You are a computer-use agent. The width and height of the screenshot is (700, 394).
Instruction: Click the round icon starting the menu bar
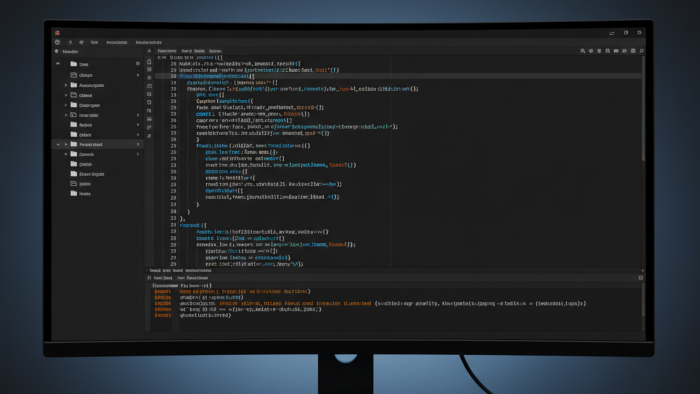click(58, 42)
